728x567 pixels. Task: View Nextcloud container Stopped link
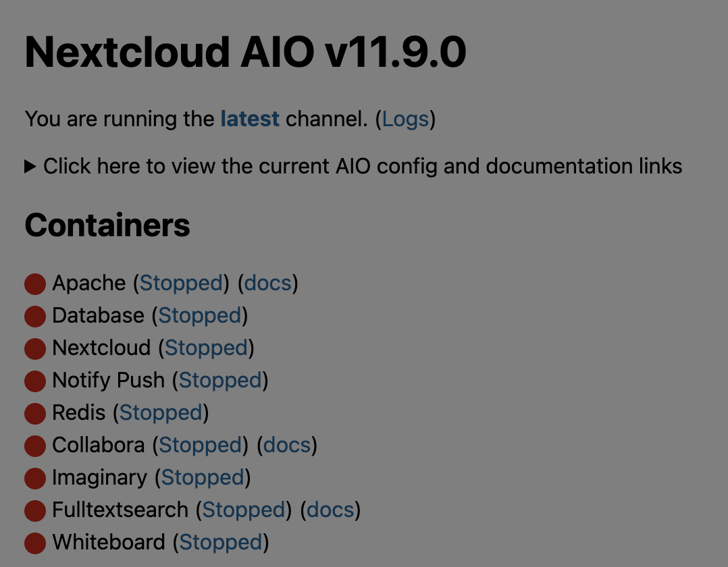206,348
